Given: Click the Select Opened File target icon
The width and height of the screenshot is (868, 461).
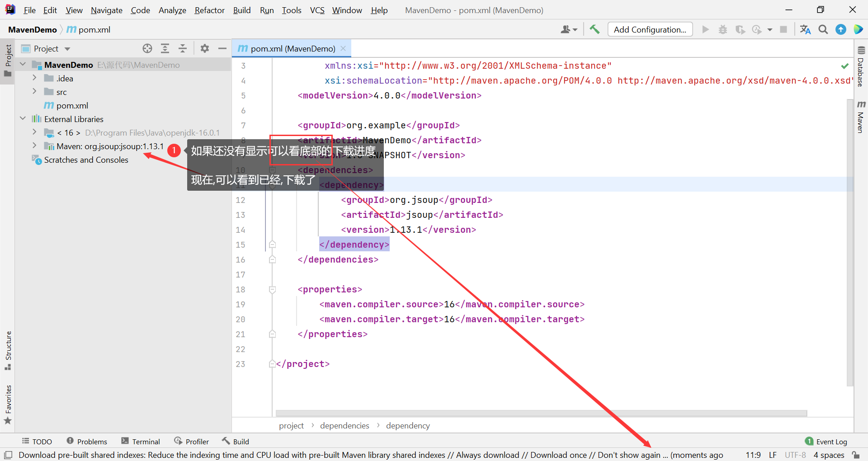Looking at the screenshot, I should point(147,48).
